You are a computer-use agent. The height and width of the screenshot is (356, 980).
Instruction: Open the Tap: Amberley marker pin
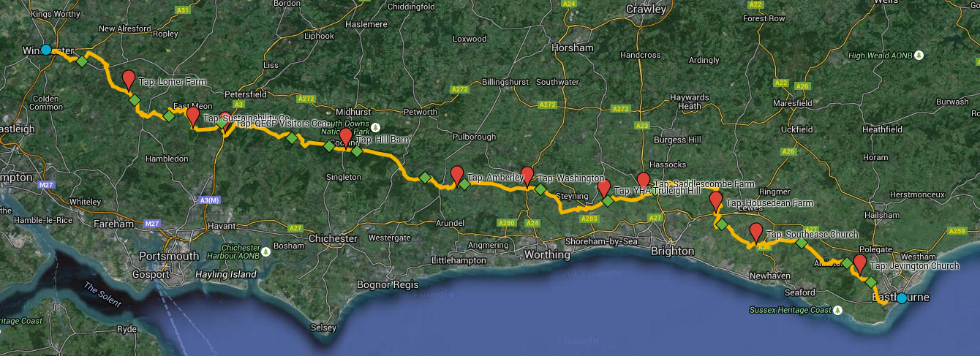click(456, 175)
